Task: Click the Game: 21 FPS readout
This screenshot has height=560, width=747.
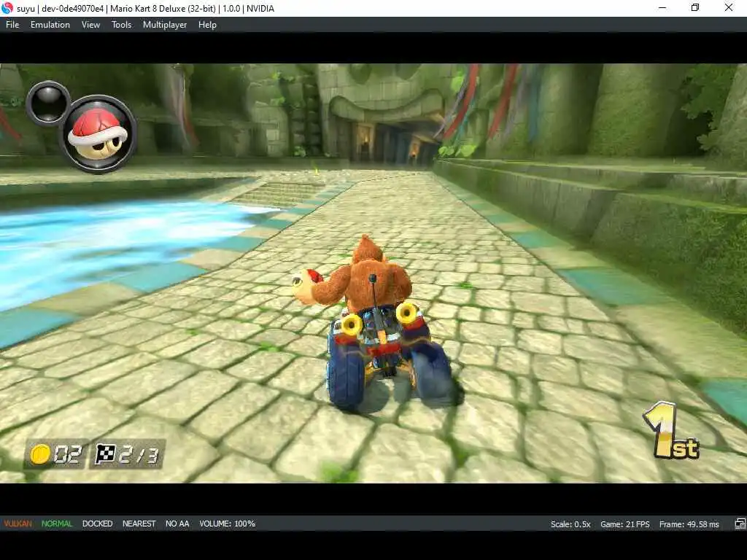Action: tap(624, 524)
